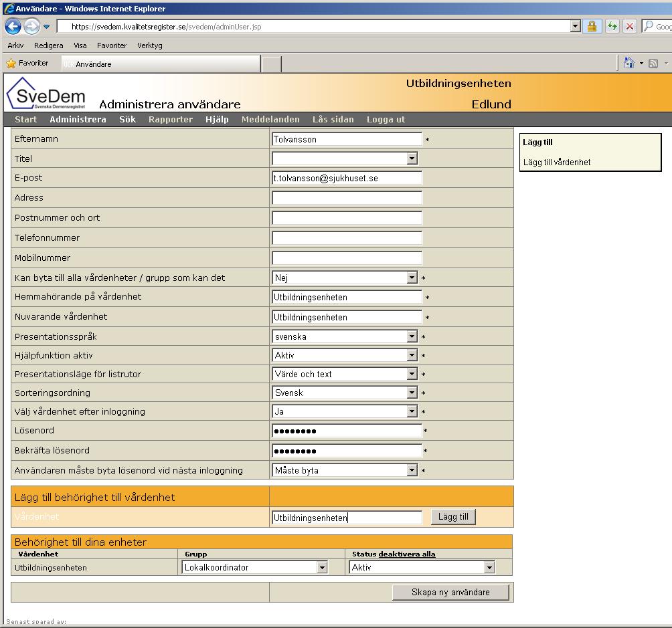672x628 pixels.
Task: Click the Telefonnummer input field
Action: click(x=347, y=238)
